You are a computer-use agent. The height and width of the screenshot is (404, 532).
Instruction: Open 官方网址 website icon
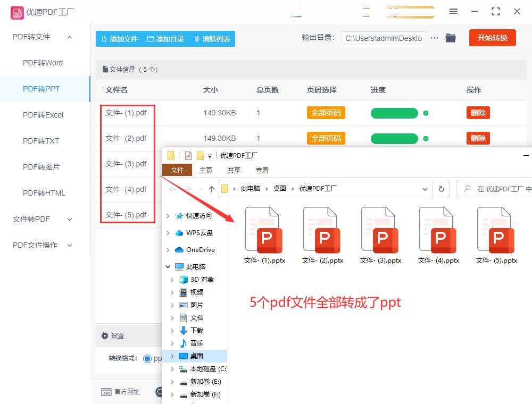[106, 392]
